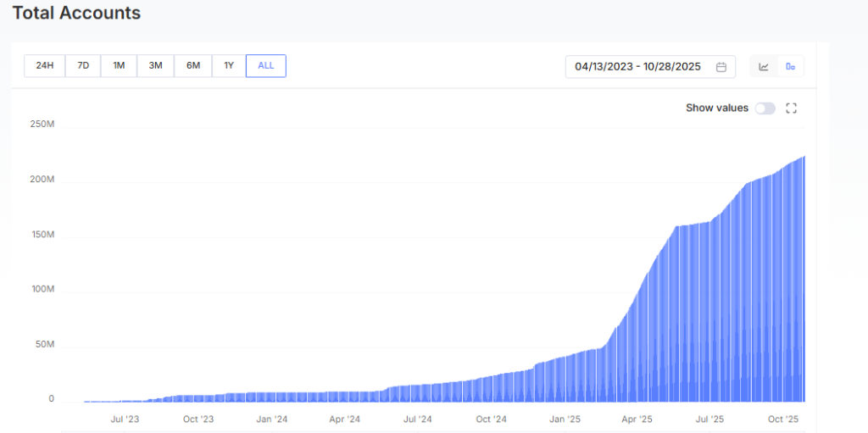Image resolution: width=868 pixels, height=433 pixels.
Task: Select the 1M time range
Action: 119,66
